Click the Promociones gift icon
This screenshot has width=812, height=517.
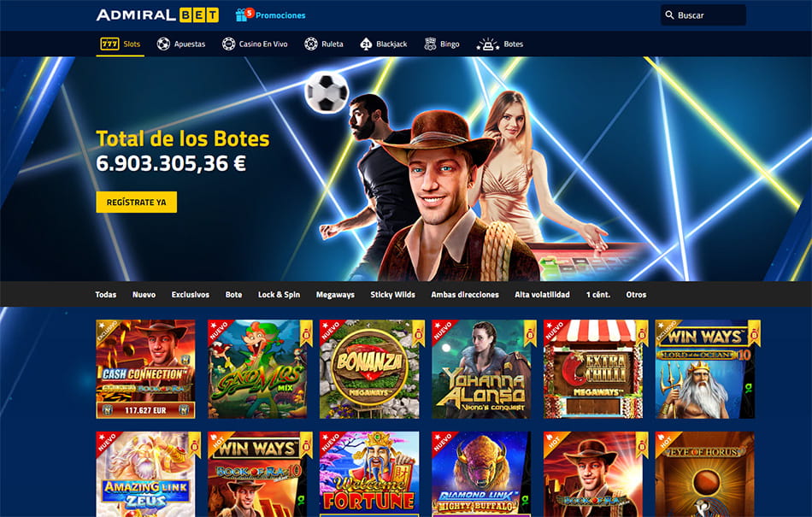(241, 15)
